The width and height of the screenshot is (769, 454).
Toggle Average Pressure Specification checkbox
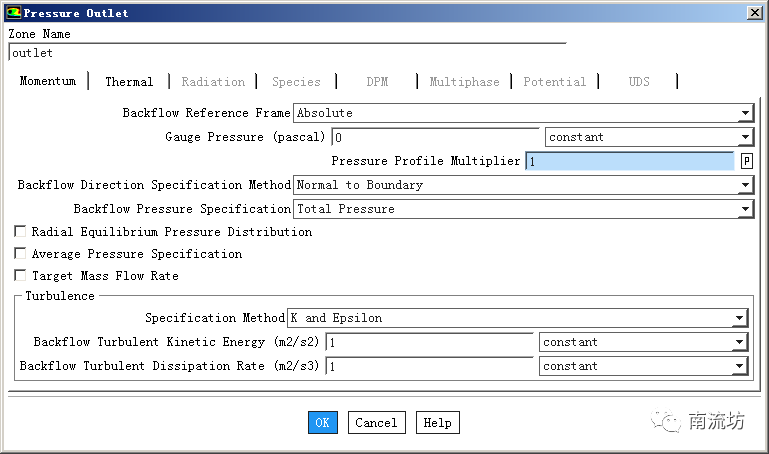tap(20, 254)
